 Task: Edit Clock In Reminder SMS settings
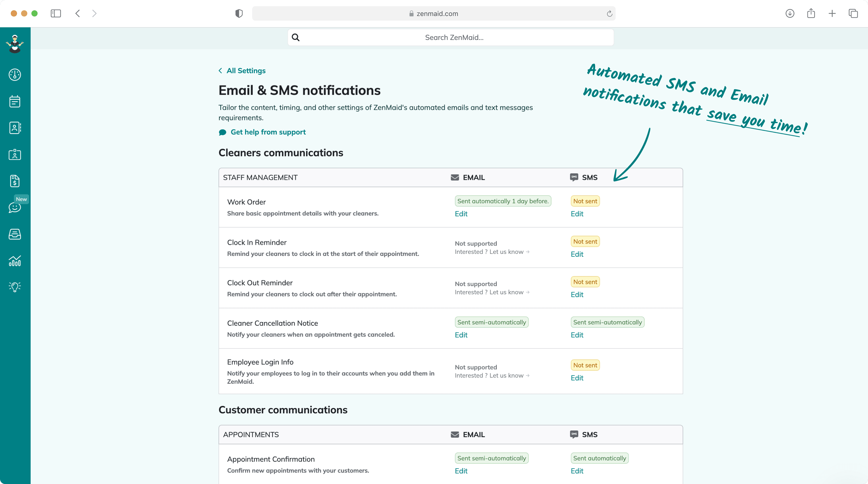tap(577, 254)
